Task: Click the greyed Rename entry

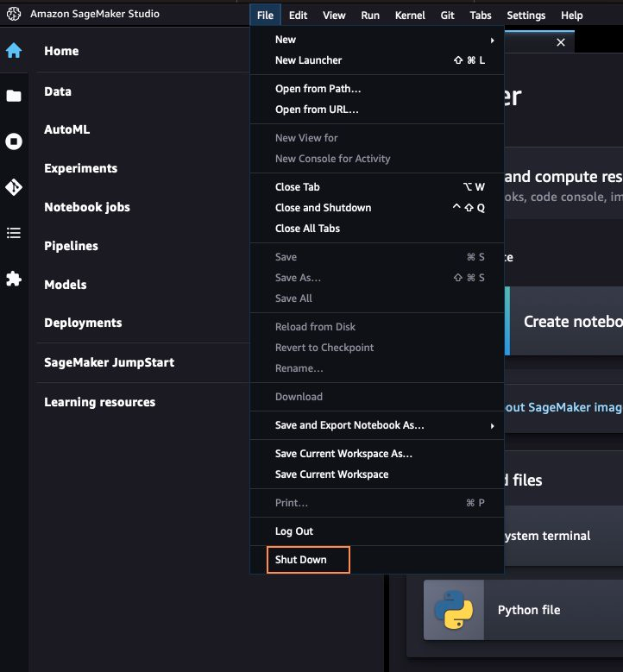Action: tap(377, 368)
